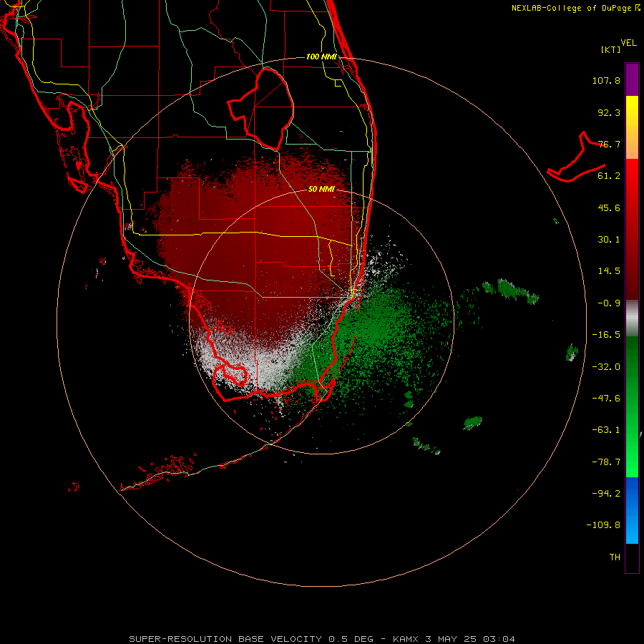This screenshot has height=644, width=644.
Task: Click the VEL legend title
Action: click(x=628, y=43)
